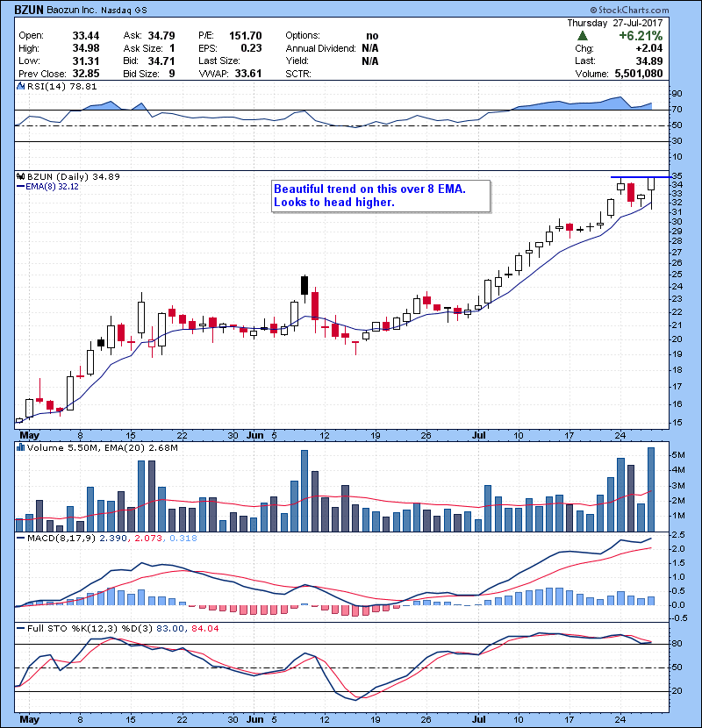Click the VWAP value 33.61

248,74
